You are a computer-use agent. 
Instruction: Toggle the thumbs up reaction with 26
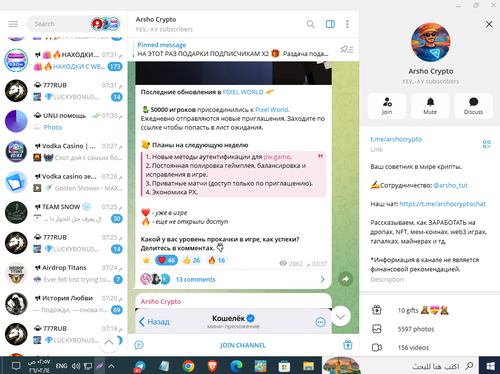tap(192, 260)
